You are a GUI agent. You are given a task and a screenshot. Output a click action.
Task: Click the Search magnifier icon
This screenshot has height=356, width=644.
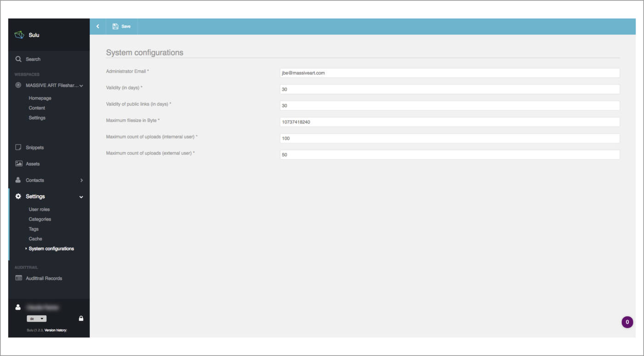point(18,59)
